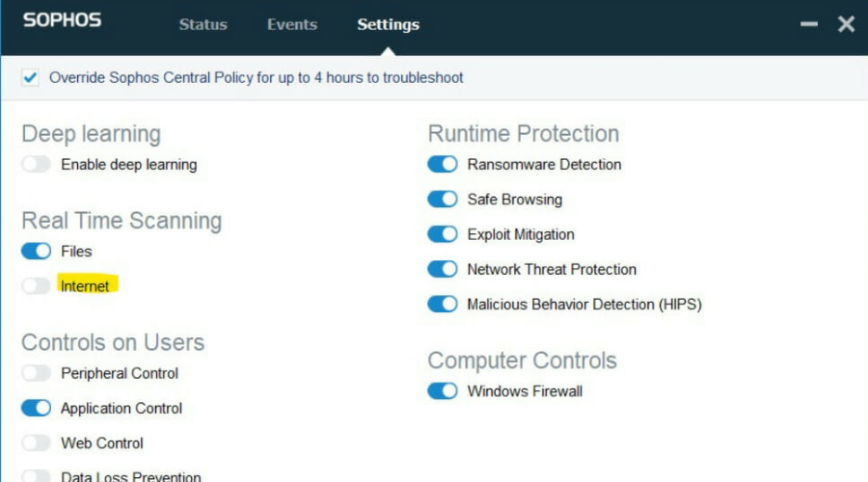
Task: Switch to the Events tab
Action: click(x=291, y=24)
